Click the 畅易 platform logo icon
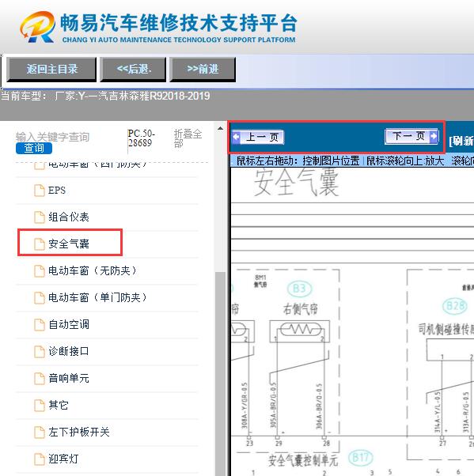 click(x=38, y=27)
